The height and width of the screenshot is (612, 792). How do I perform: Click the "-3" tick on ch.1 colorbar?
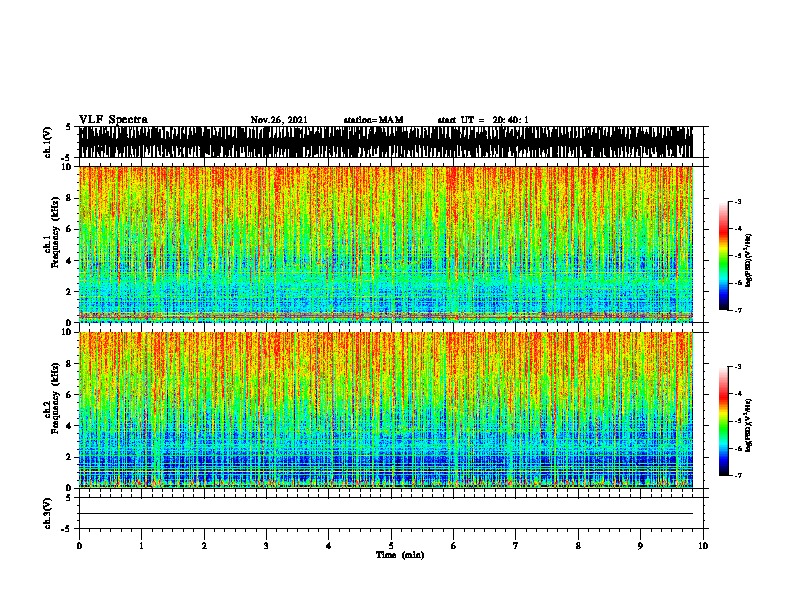737,201
